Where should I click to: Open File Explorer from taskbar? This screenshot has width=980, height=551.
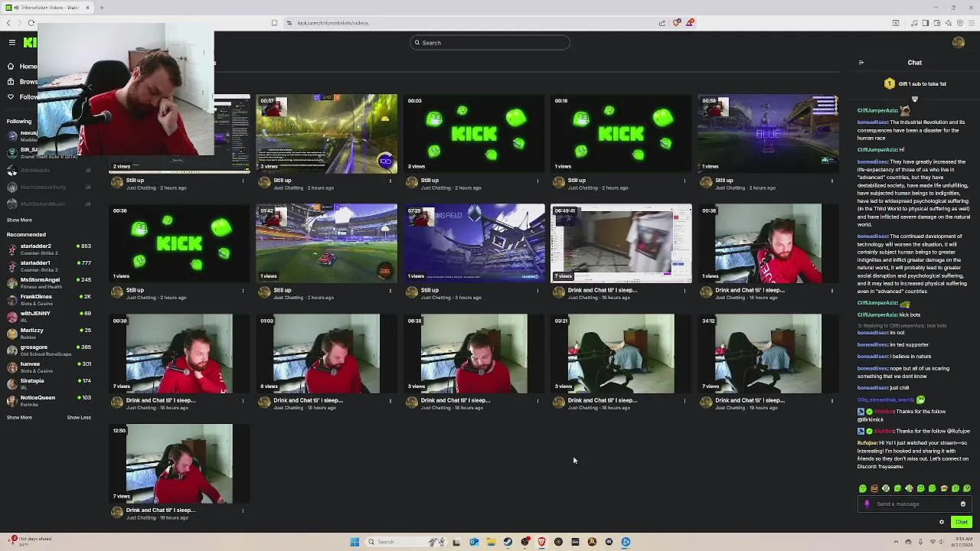click(x=491, y=542)
